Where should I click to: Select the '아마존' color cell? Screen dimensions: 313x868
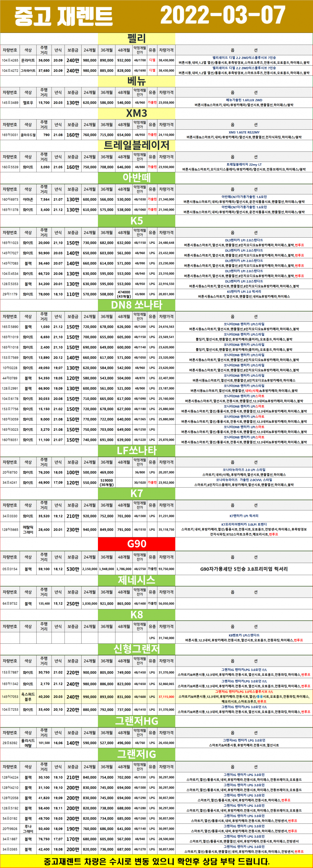click(x=28, y=199)
